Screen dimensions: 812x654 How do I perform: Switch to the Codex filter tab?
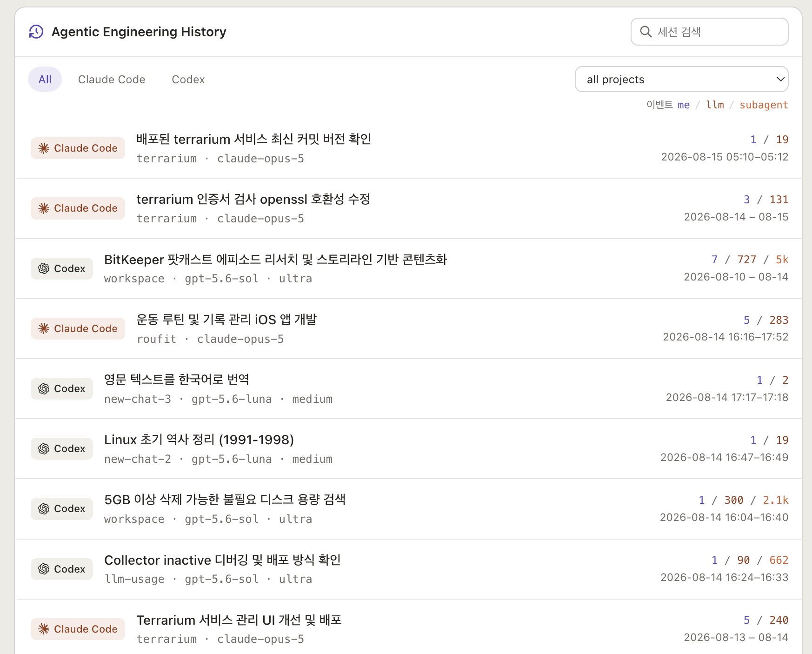click(188, 80)
